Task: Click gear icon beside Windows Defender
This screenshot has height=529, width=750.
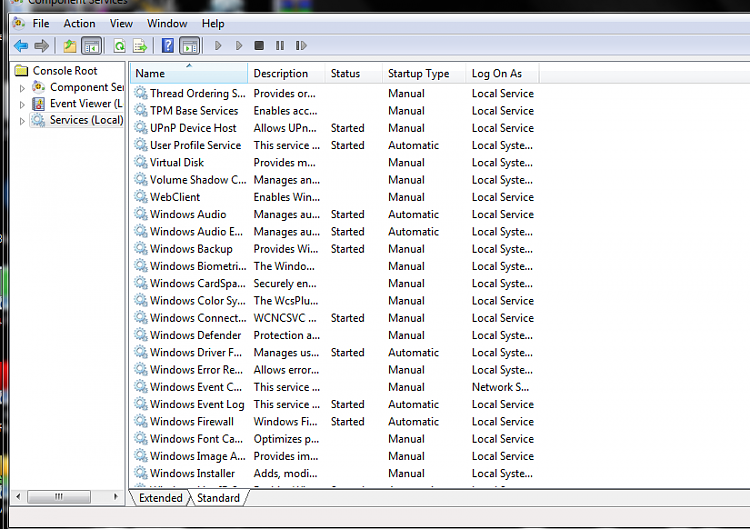Action: tap(141, 335)
